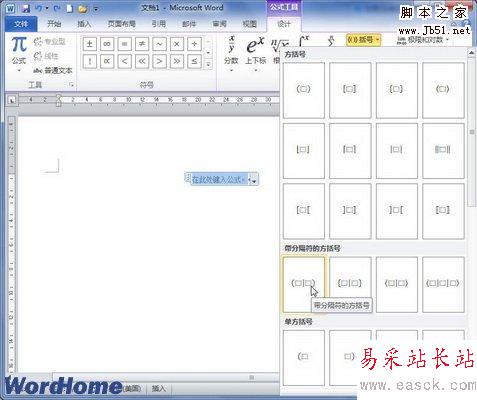
Task: Click 普通文本 (Normal Text) option
Action: click(53, 70)
